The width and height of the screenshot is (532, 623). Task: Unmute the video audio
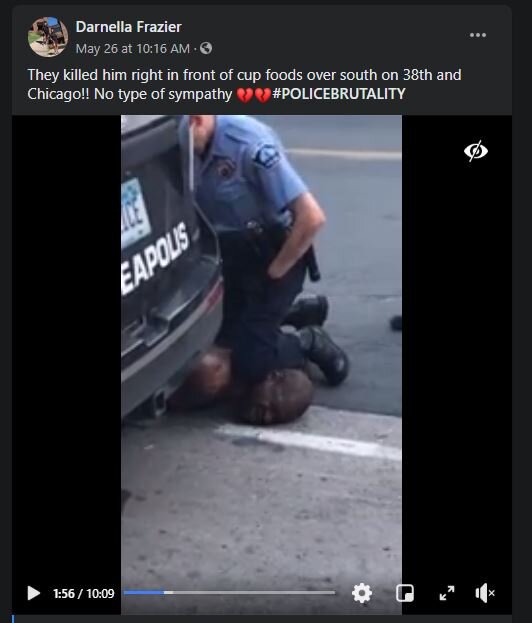pos(485,593)
